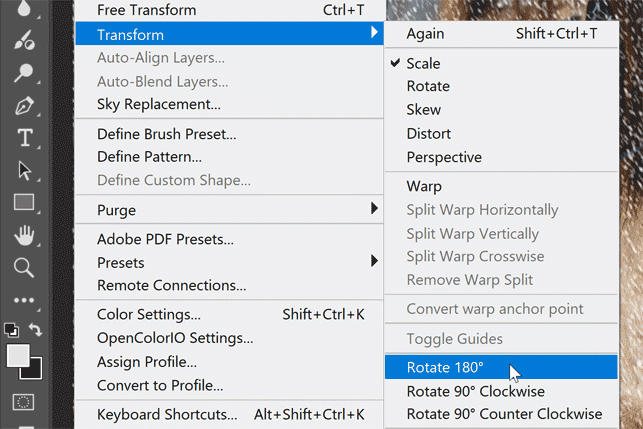Expand the Transform submenu arrow
Image resolution: width=643 pixels, height=429 pixels.
point(374,34)
